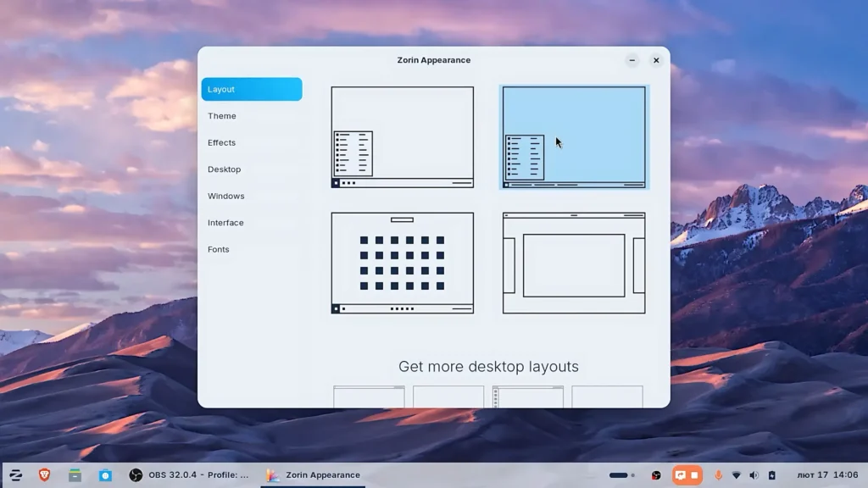
Task: Click the Zorin Appearance taskbar entry
Action: point(313,474)
